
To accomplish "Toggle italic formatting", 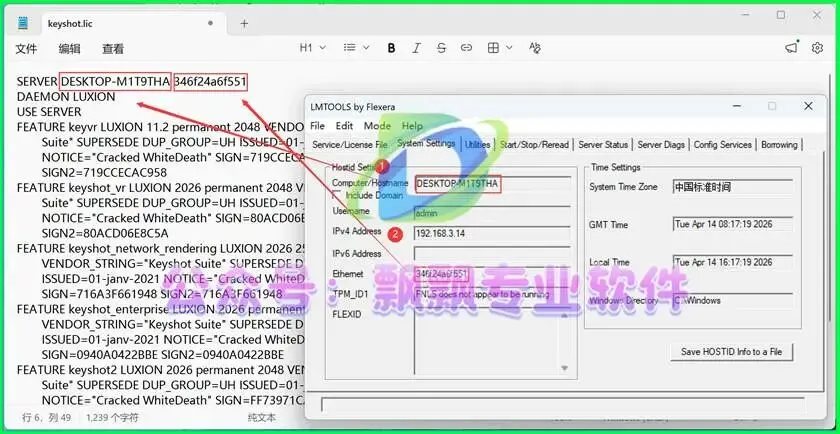I will click(416, 48).
